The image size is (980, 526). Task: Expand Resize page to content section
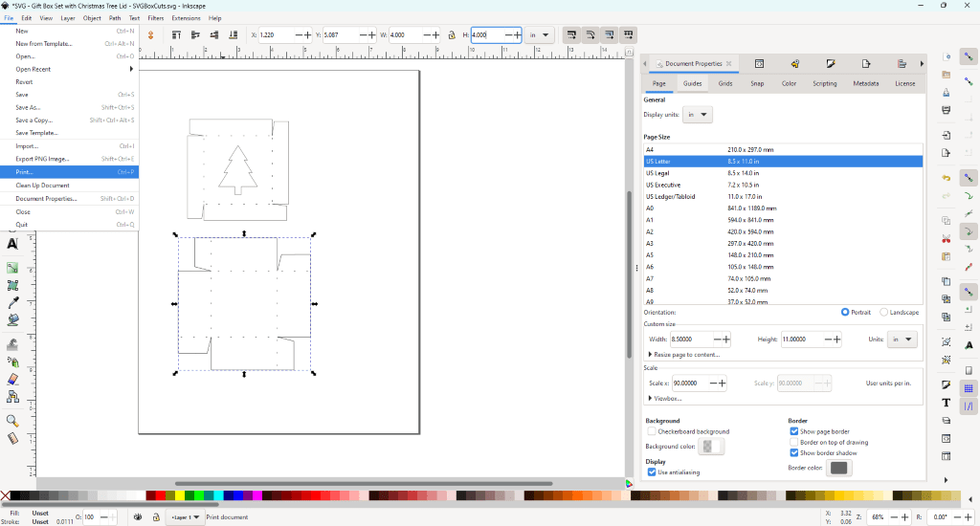click(x=683, y=354)
